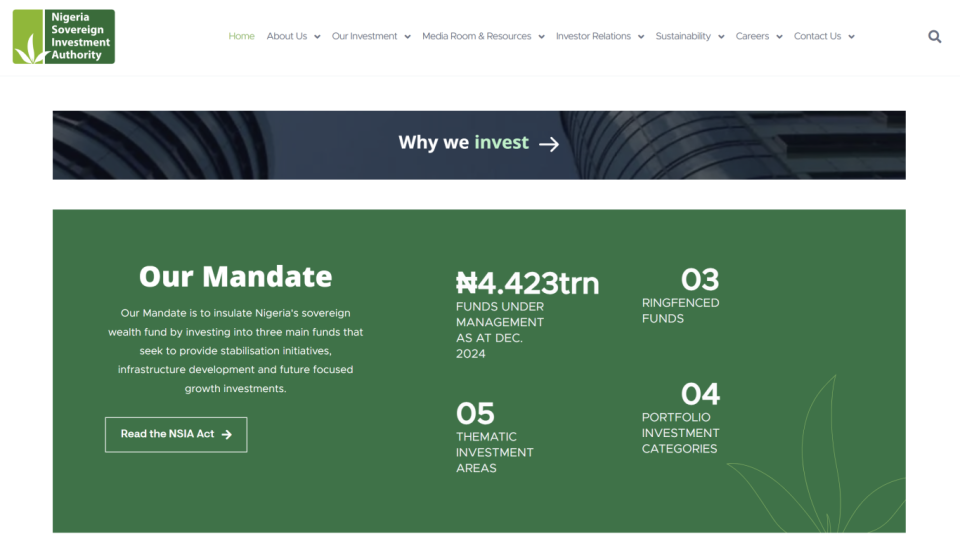Screen dimensions: 960x541
Task: Click the mandate description paragraph
Action: point(236,351)
